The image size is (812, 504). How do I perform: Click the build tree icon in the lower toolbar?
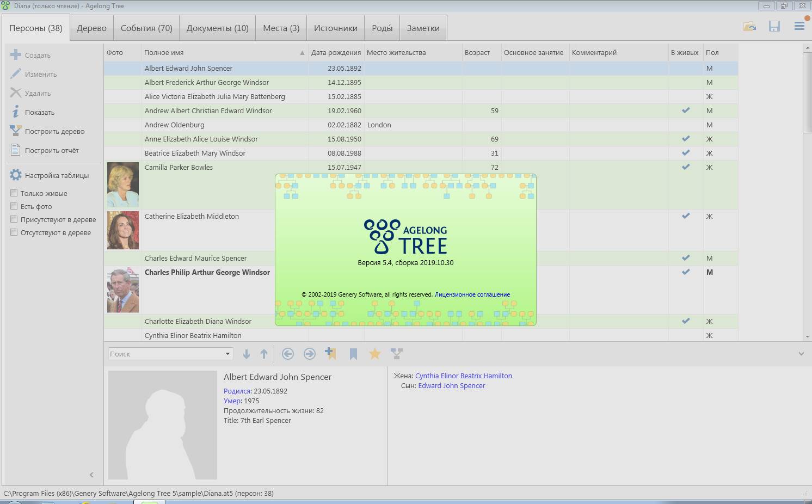coord(397,354)
